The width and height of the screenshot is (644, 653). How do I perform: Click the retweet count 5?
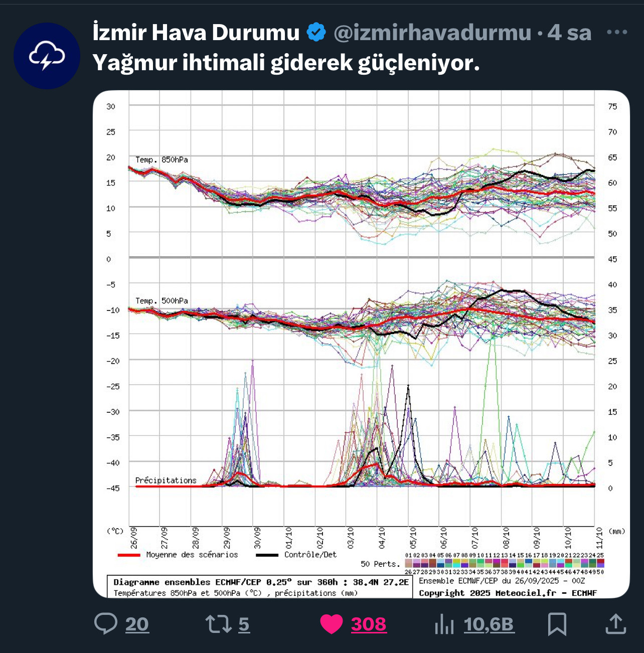tap(244, 624)
